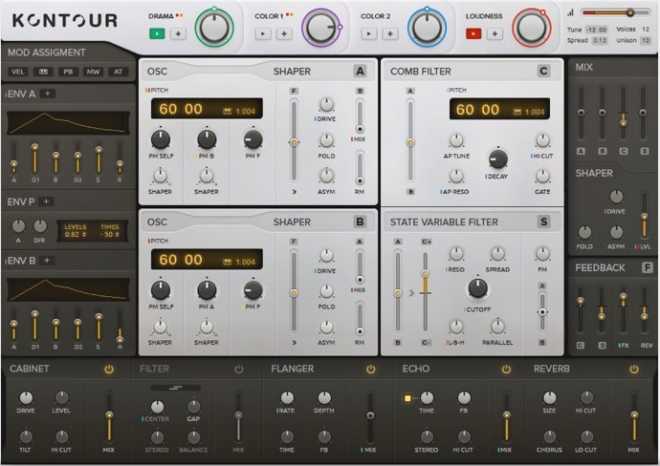This screenshot has width=660, height=466.
Task: Click the RESO knob in State Variable Filter
Action: tap(456, 254)
